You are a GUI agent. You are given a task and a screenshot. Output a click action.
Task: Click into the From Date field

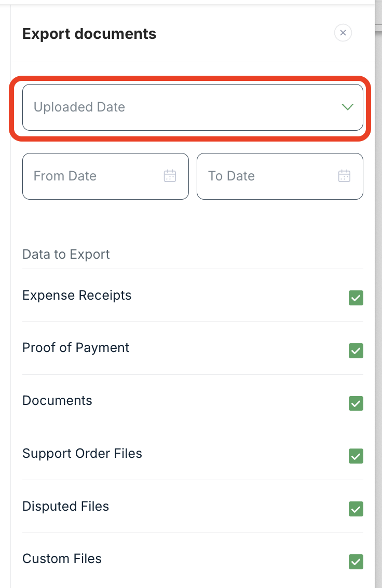coord(93,176)
